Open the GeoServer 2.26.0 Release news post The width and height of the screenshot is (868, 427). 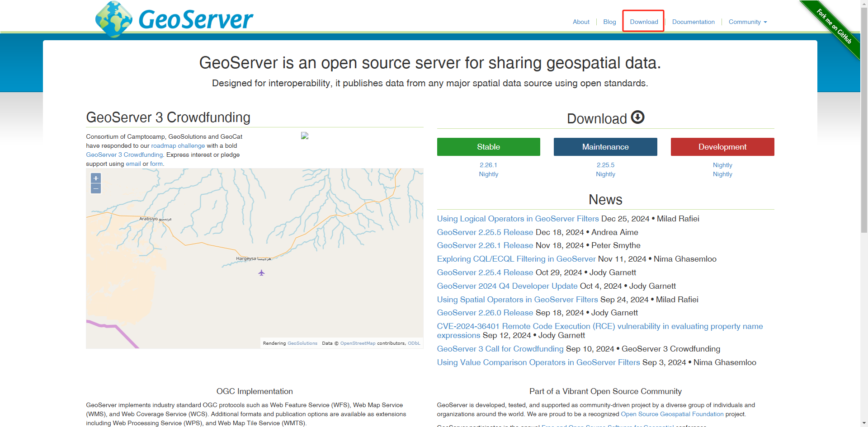coord(485,313)
